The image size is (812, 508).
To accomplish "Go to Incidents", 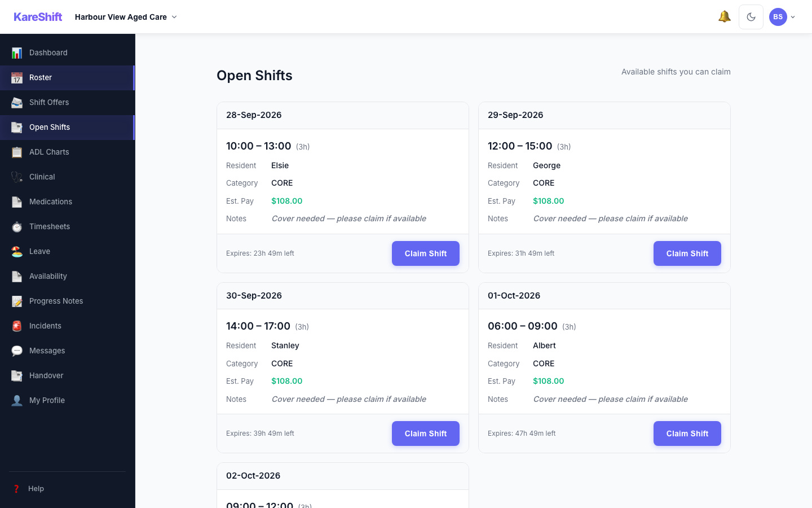I will [68, 326].
